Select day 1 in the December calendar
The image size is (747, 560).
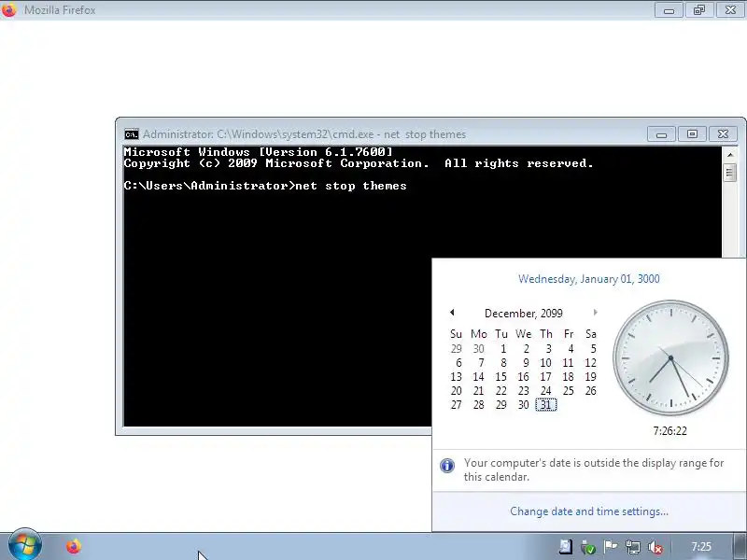503,349
